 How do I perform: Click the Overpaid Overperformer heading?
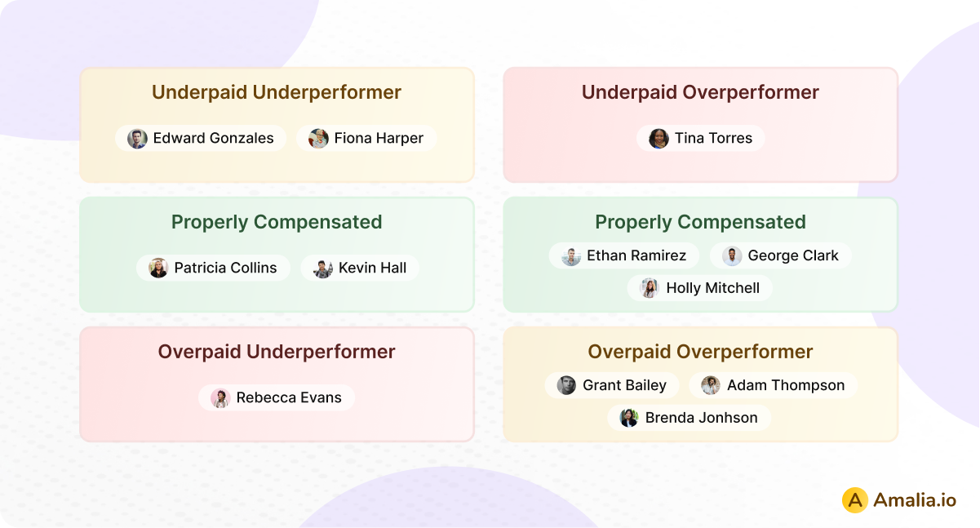coord(700,352)
